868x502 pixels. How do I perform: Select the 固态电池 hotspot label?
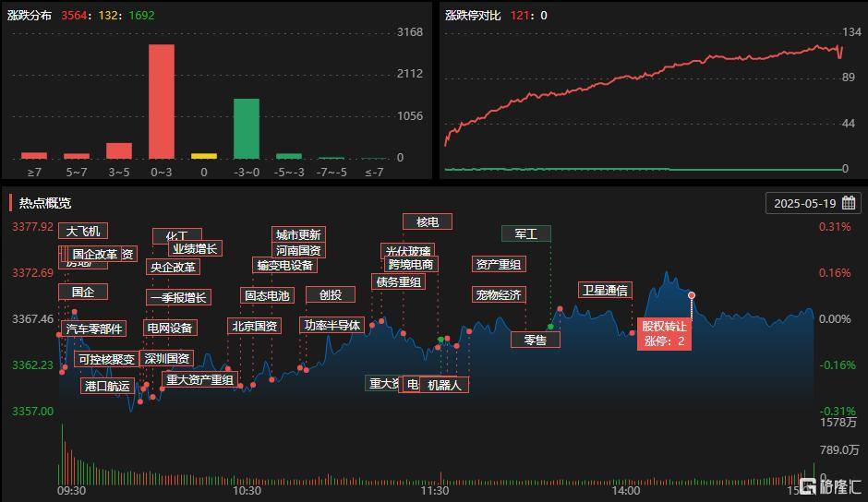click(x=268, y=295)
